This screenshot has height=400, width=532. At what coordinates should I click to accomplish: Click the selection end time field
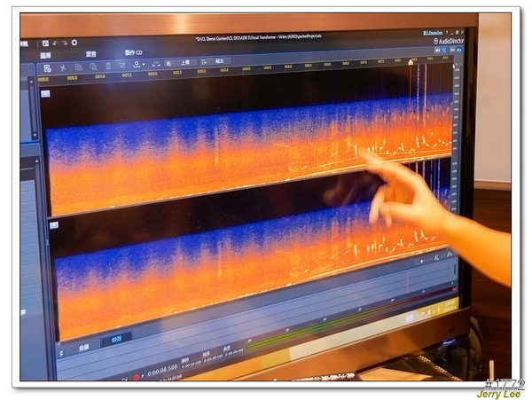pyautogui.click(x=213, y=357)
